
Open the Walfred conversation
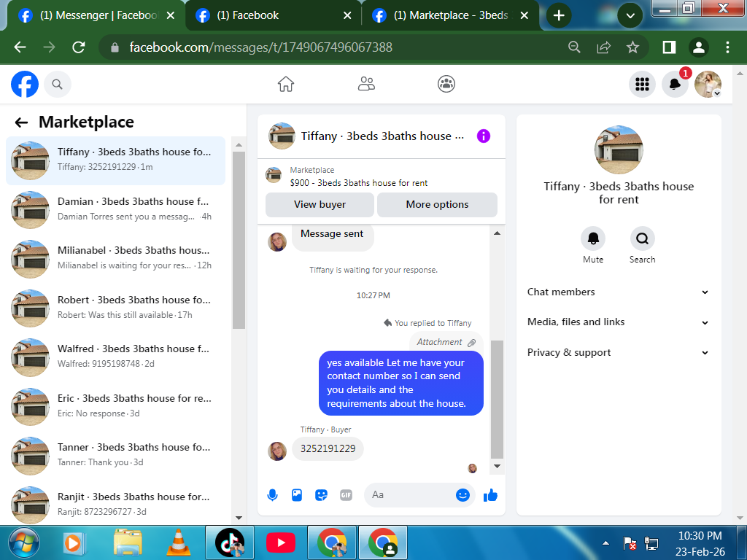click(x=115, y=357)
